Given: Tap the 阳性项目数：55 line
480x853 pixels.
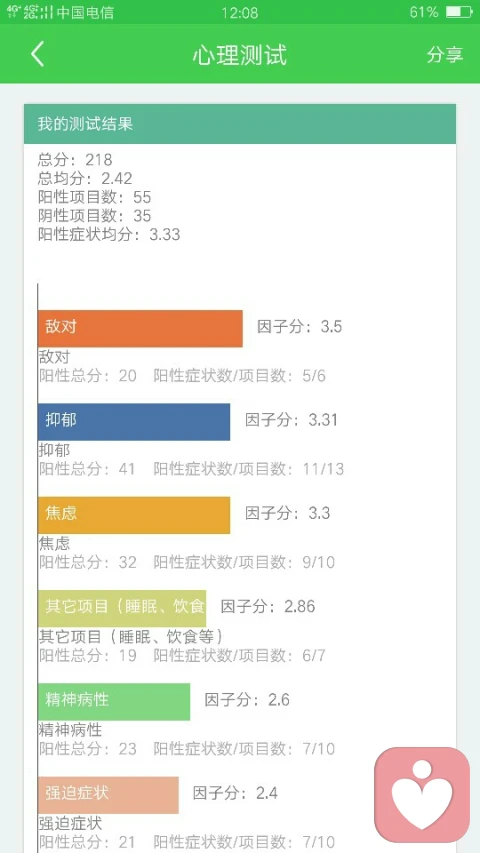Looking at the screenshot, I should click(94, 197).
